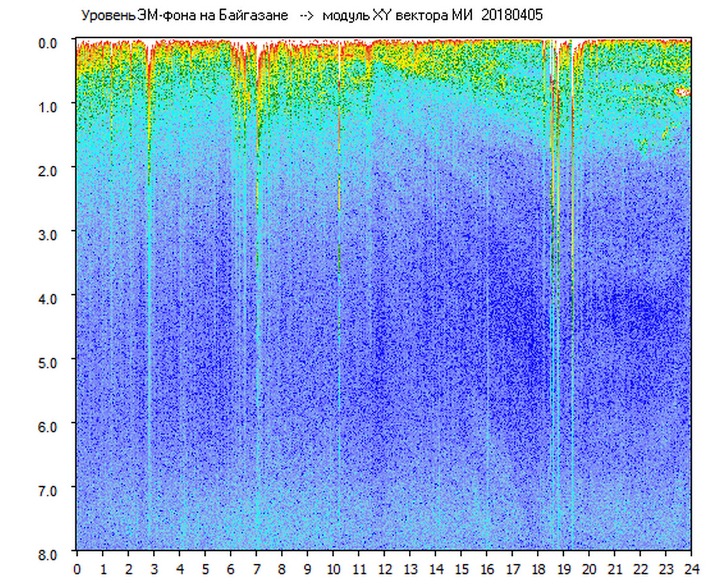Image resolution: width=716 pixels, height=588 pixels.
Task: Select hour 24 at the time axis end
Action: (x=691, y=570)
